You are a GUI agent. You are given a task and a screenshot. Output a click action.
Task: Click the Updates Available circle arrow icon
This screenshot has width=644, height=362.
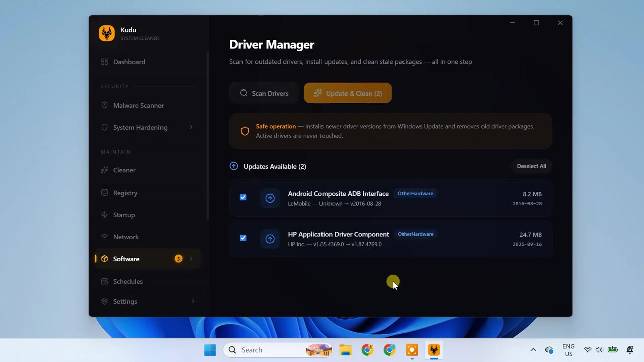click(x=234, y=166)
